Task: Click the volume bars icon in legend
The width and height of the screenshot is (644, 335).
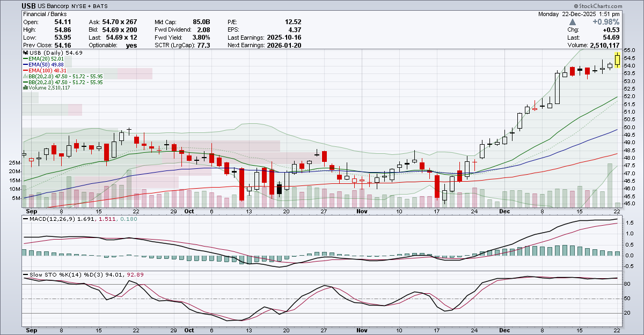Action: (25, 87)
